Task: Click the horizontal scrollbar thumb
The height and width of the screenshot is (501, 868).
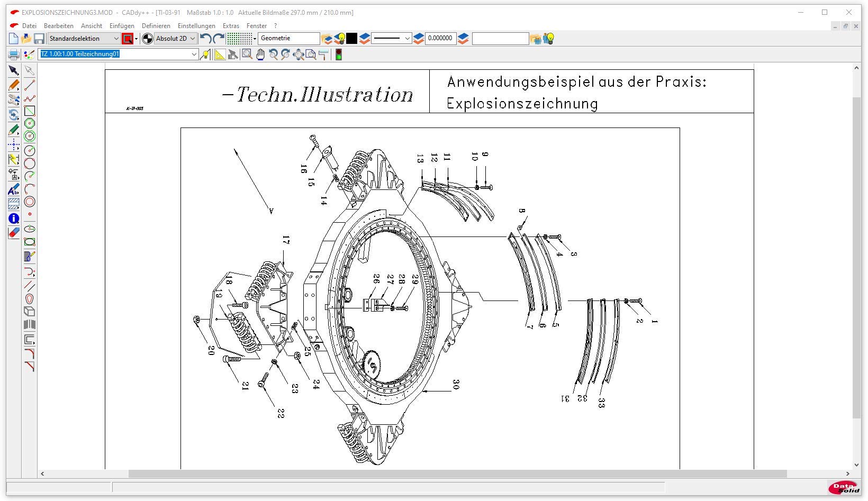Action: coord(457,474)
